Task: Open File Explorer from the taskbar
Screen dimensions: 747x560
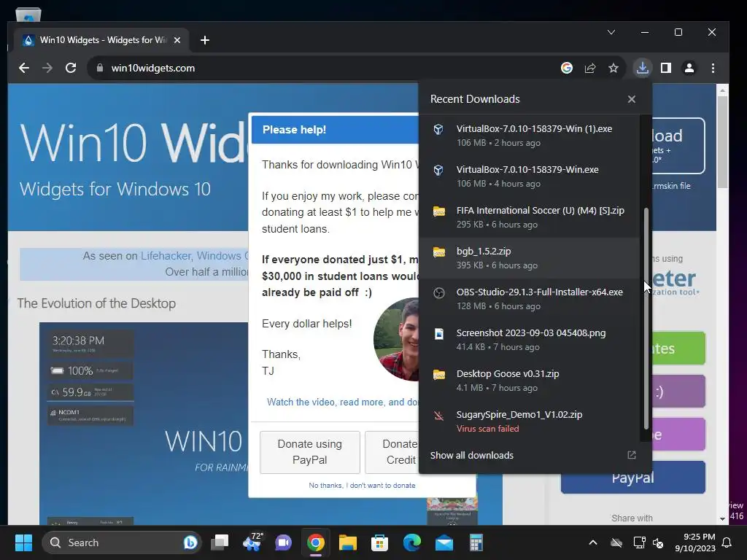Action: 348,542
